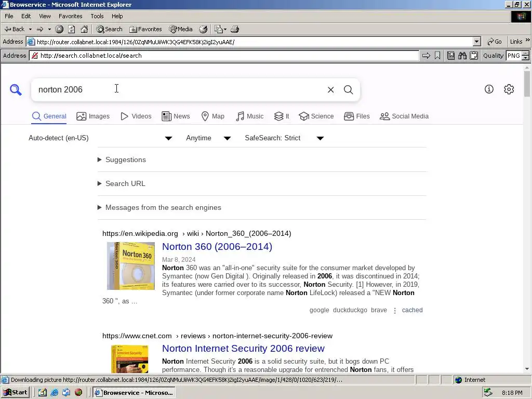Screen dimensions: 532x399
Task: Switch to the Science tab
Action: (x=316, y=116)
